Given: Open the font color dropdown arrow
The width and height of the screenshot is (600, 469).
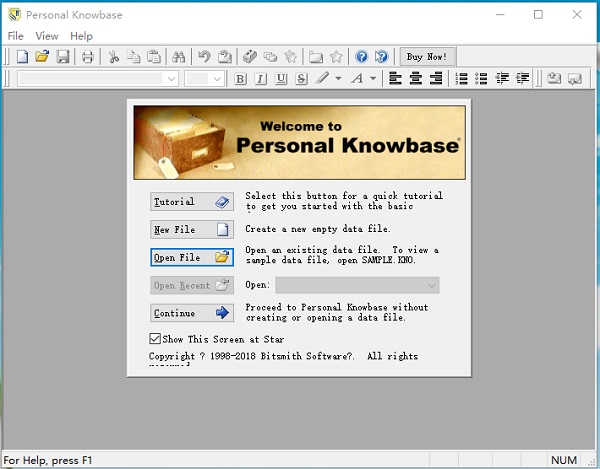Looking at the screenshot, I should (x=373, y=79).
